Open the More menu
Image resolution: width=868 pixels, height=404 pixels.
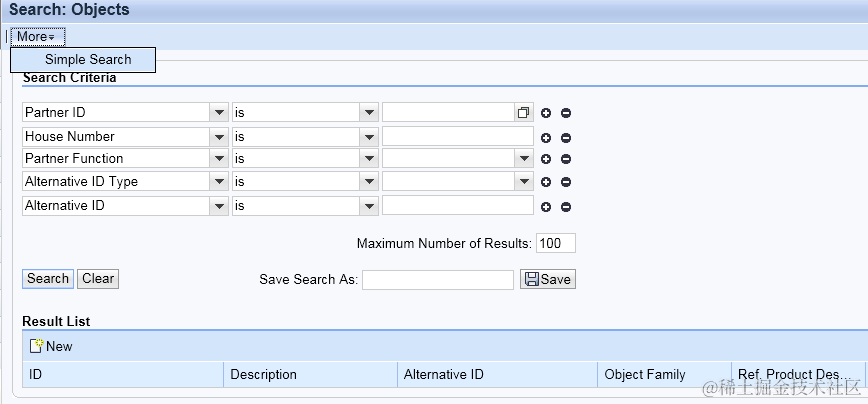[37, 37]
